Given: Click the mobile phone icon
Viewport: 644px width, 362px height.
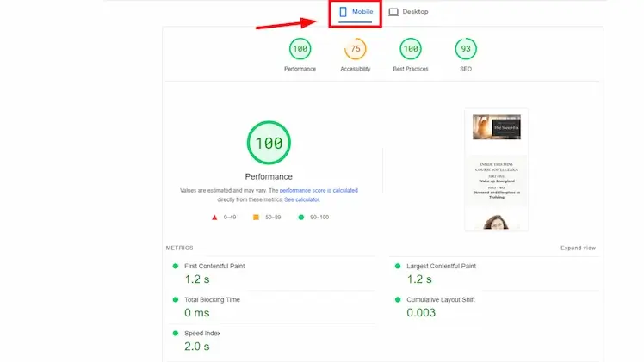Looking at the screenshot, I should (343, 12).
